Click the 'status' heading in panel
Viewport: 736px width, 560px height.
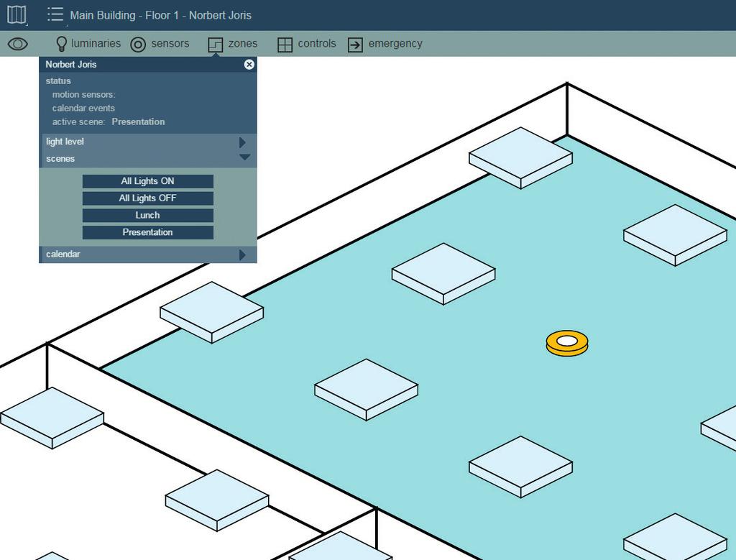(58, 81)
